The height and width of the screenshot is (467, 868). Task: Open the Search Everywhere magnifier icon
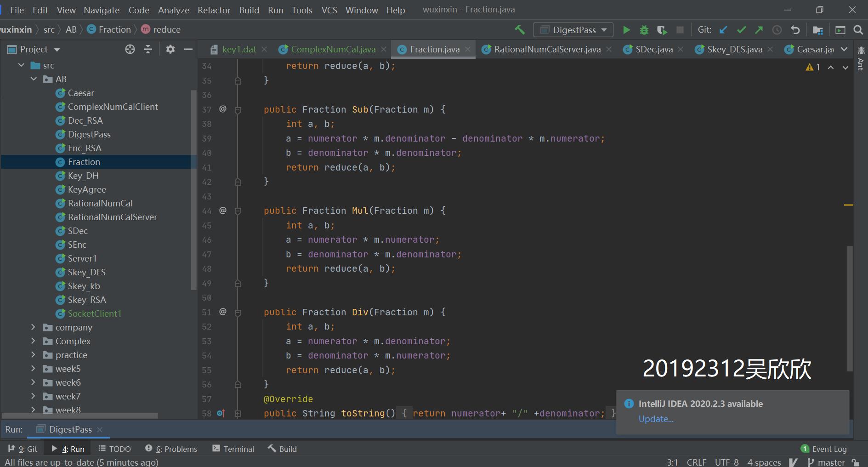point(858,30)
